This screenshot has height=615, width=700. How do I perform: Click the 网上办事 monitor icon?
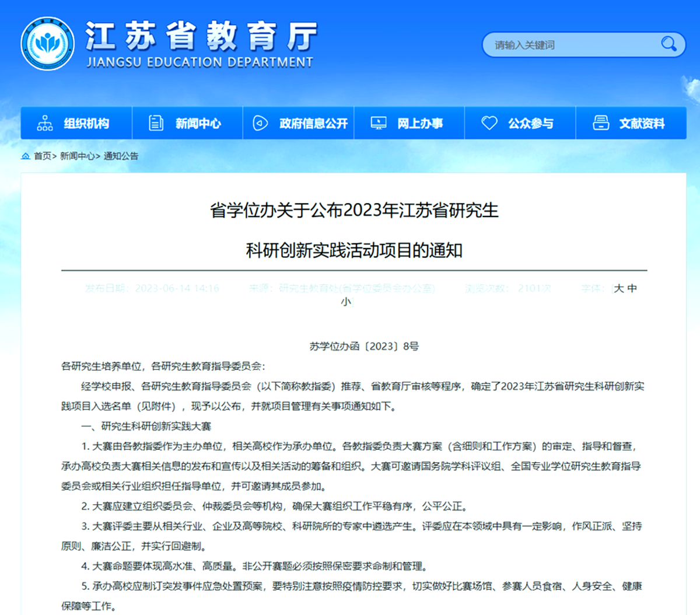[x=379, y=123]
